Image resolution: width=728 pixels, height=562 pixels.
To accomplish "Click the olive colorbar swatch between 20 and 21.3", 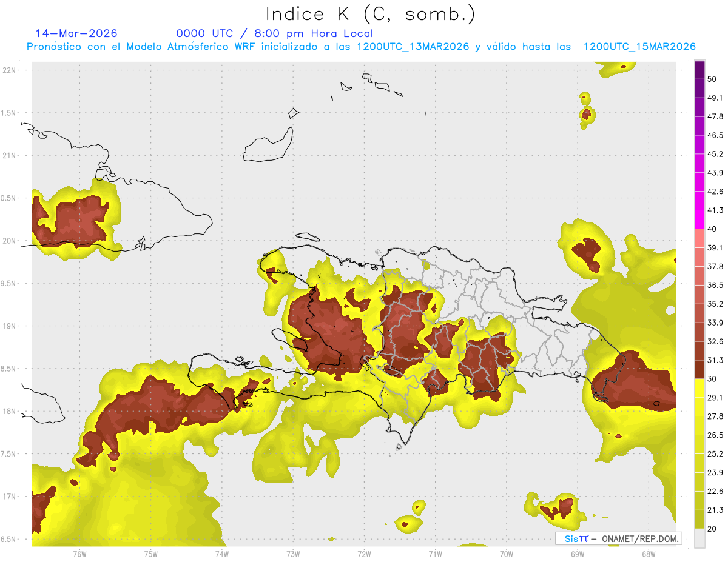I will pos(699,520).
